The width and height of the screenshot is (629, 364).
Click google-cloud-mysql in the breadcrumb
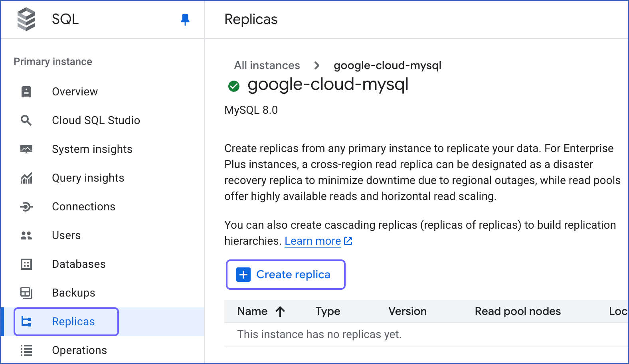[388, 65]
